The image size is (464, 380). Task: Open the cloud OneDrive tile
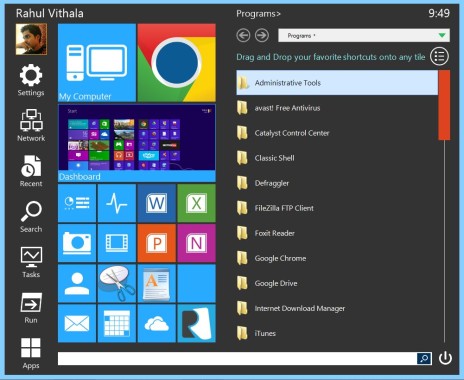click(157, 323)
